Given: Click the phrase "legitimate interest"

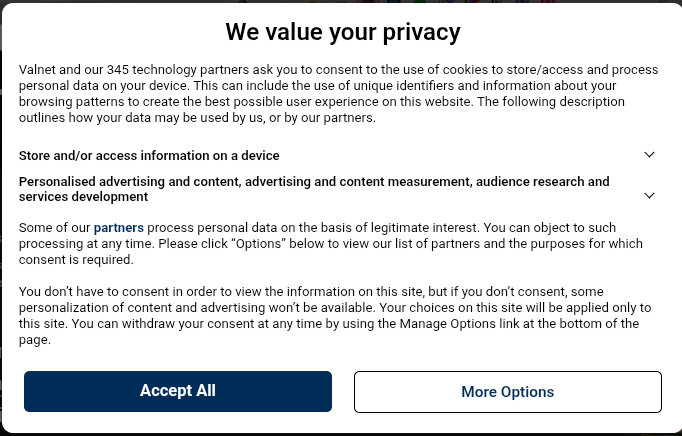Looking at the screenshot, I should click(x=396, y=228).
